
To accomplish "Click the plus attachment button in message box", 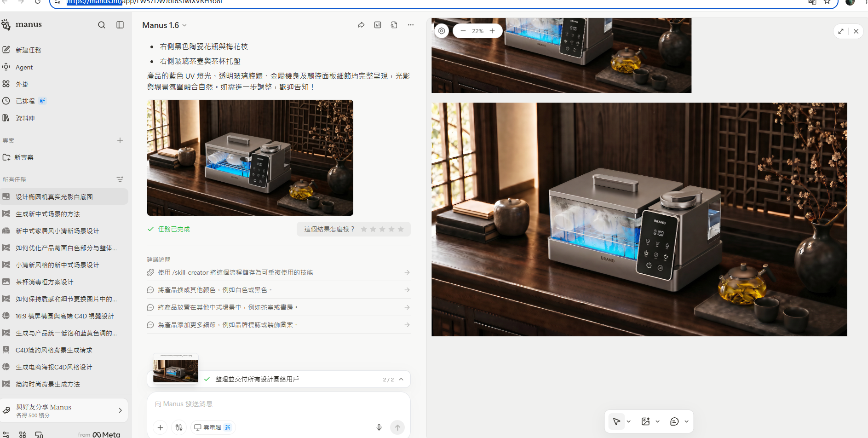I will tap(160, 427).
